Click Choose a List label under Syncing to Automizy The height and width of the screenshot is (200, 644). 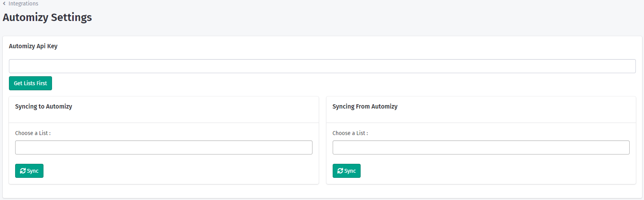pos(33,133)
